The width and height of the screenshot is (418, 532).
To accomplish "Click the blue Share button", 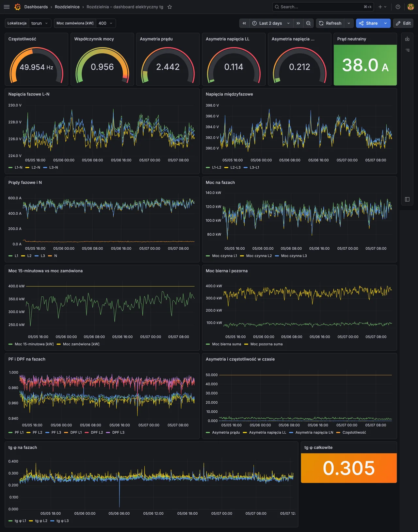I will (x=368, y=23).
